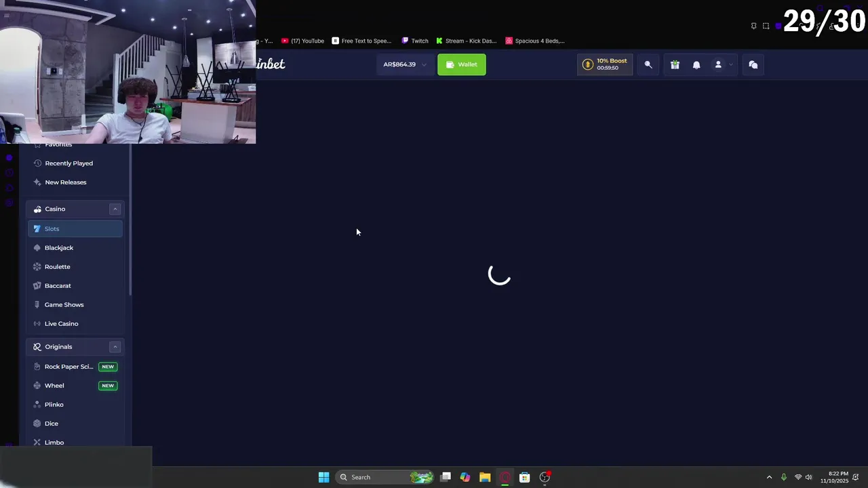Click the Recently Played history icon
Image resolution: width=868 pixels, height=488 pixels.
click(x=37, y=163)
